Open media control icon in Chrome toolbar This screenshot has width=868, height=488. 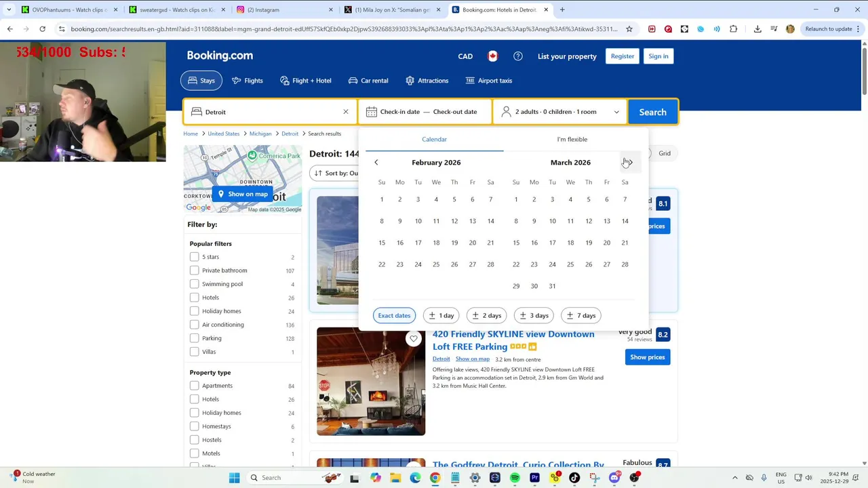(774, 29)
